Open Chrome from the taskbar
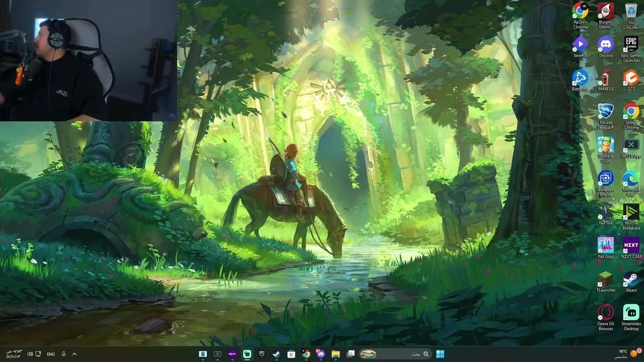Viewport: 644px width, 362px height. [306, 354]
